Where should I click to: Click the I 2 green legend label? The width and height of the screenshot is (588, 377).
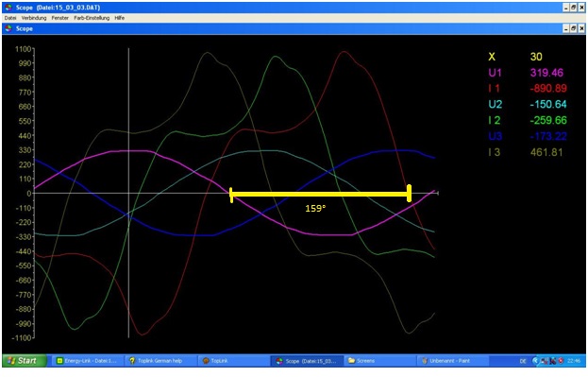(495, 120)
